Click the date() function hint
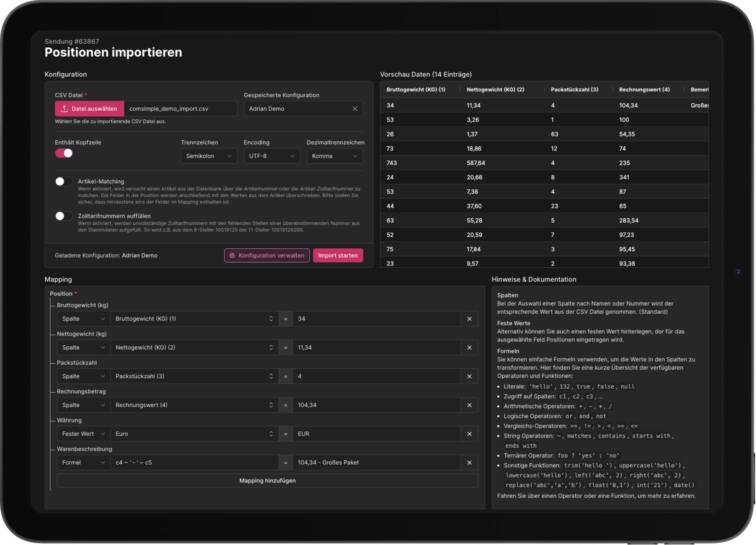 [684, 485]
